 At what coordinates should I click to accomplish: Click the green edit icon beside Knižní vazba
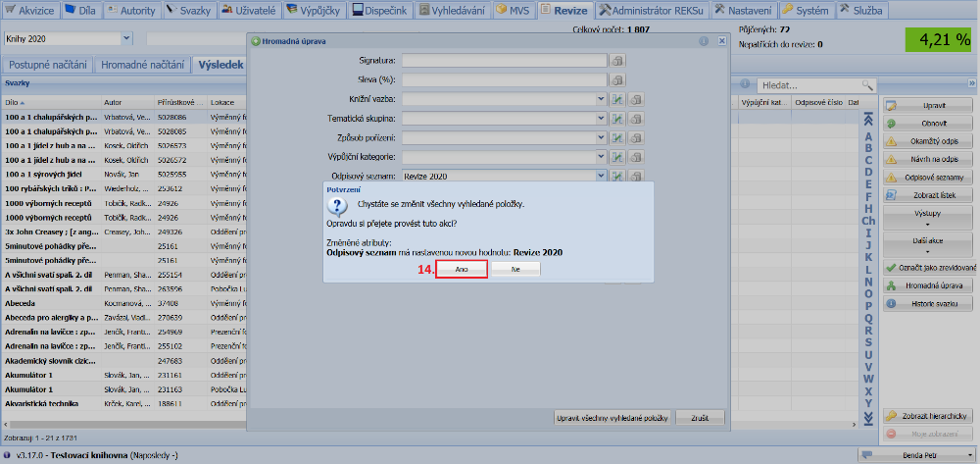point(618,99)
